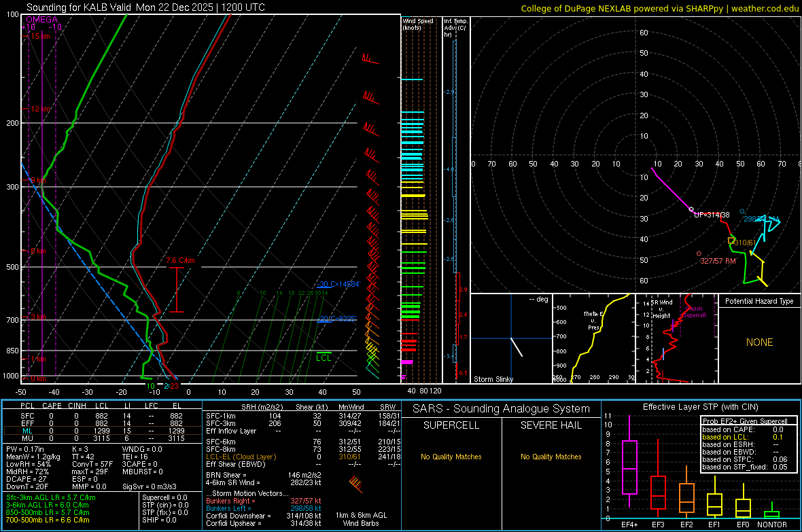This screenshot has width=802, height=532.
Task: Click the 'Inf. Temp. Adv.' panel header
Action: coord(455,28)
